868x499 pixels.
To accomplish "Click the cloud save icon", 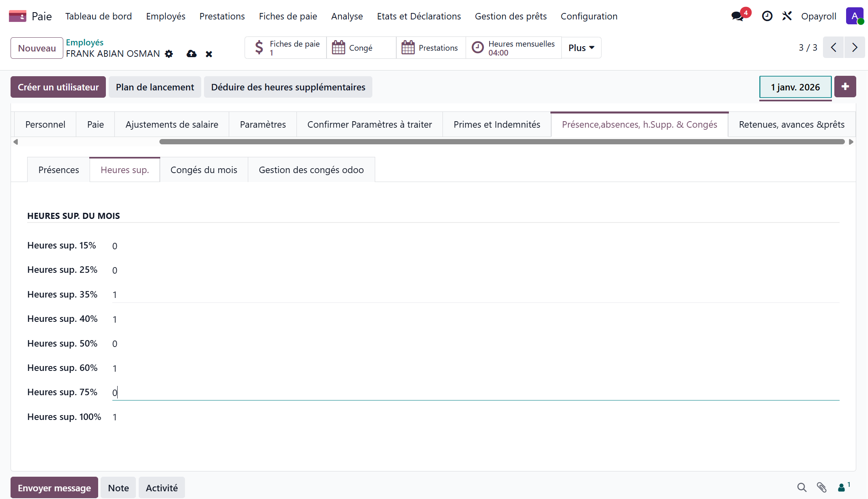I will pyautogui.click(x=191, y=54).
